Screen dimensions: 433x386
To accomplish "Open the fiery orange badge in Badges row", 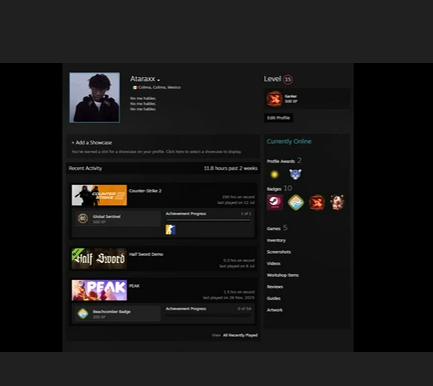I will (x=316, y=202).
